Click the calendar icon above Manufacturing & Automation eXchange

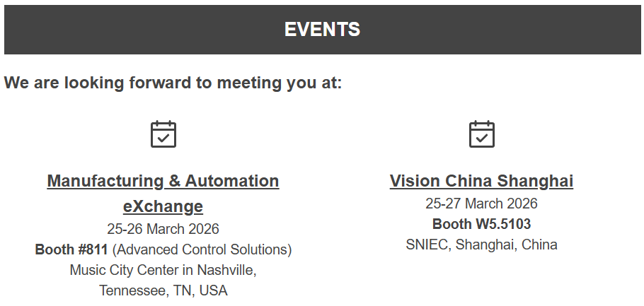click(x=163, y=134)
